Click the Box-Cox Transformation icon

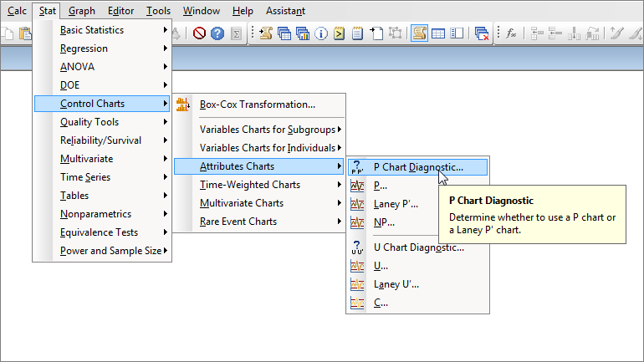[183, 105]
